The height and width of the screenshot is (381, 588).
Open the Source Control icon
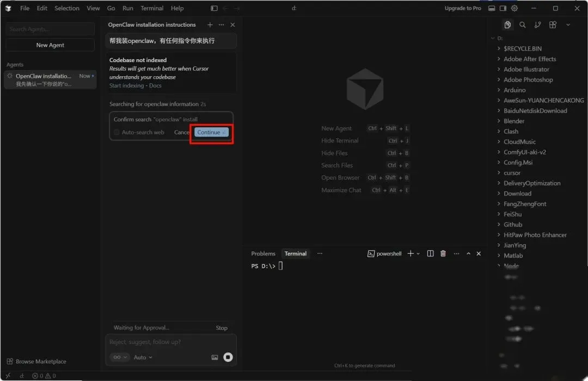538,24
